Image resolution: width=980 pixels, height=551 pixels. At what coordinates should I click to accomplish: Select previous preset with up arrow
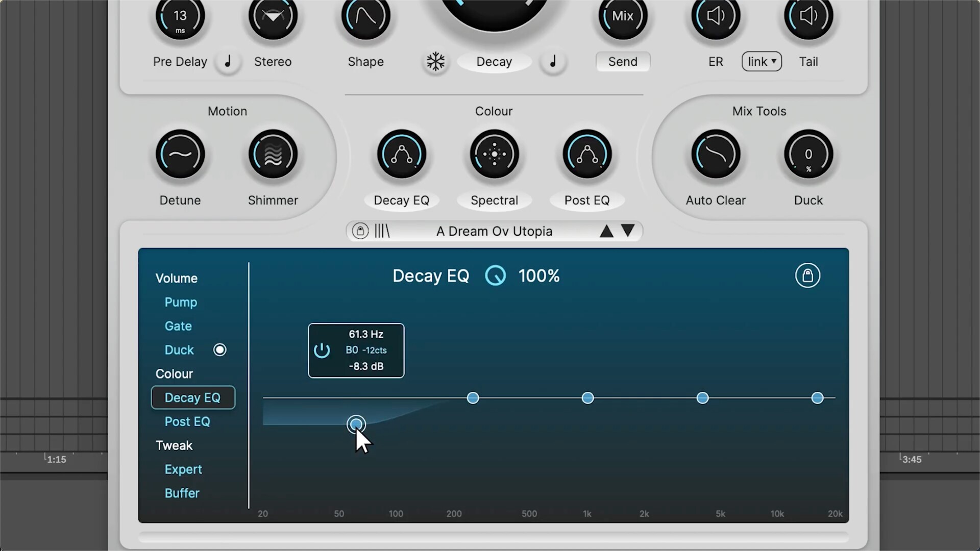click(606, 231)
